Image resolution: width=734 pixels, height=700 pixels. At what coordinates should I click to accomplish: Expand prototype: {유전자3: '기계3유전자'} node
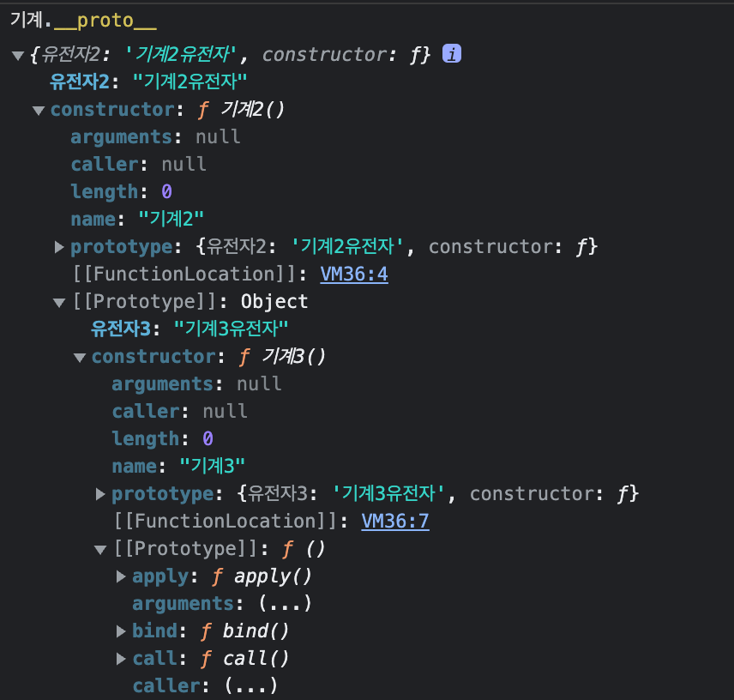(x=99, y=494)
